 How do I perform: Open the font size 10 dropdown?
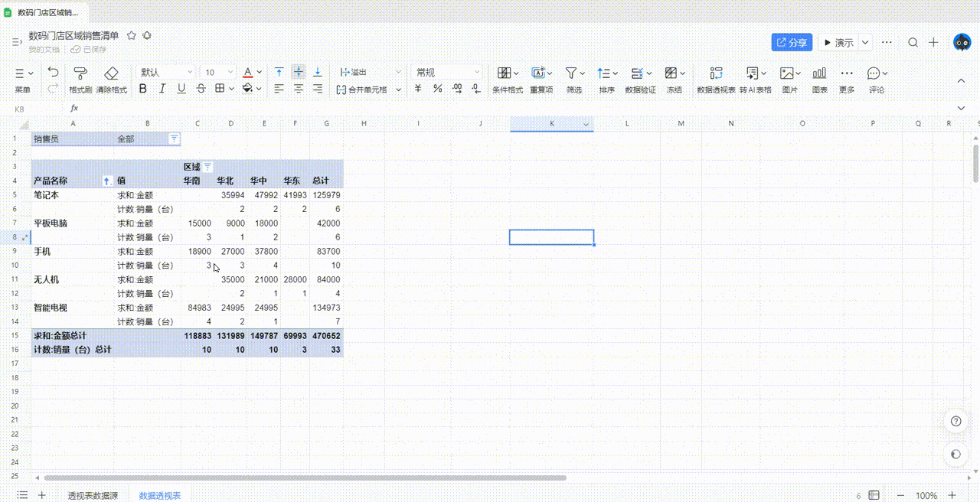218,72
